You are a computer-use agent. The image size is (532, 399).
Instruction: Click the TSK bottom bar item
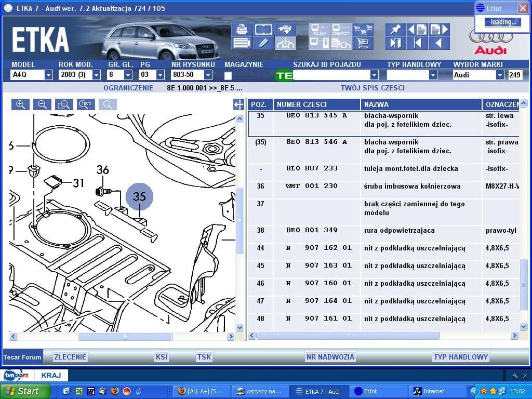[204, 357]
